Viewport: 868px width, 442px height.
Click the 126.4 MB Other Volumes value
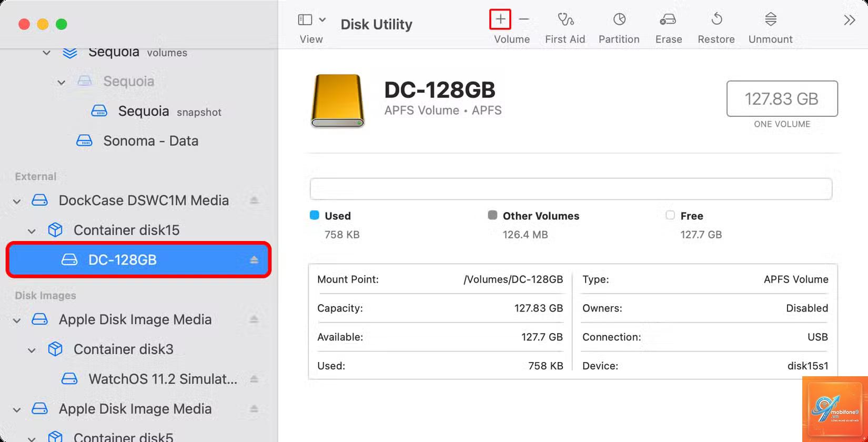pos(525,235)
